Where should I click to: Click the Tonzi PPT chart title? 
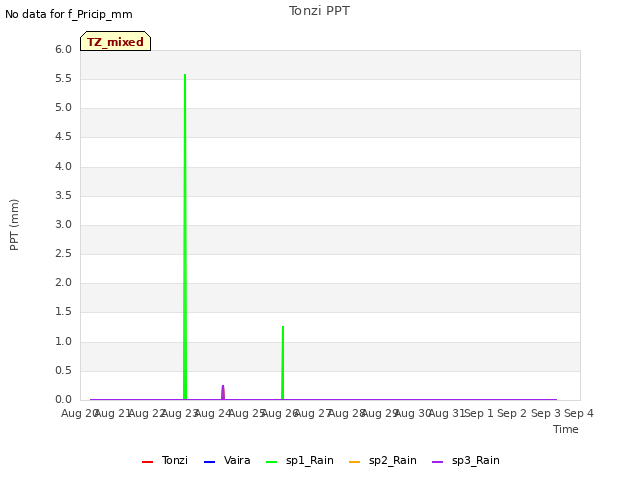(x=319, y=11)
